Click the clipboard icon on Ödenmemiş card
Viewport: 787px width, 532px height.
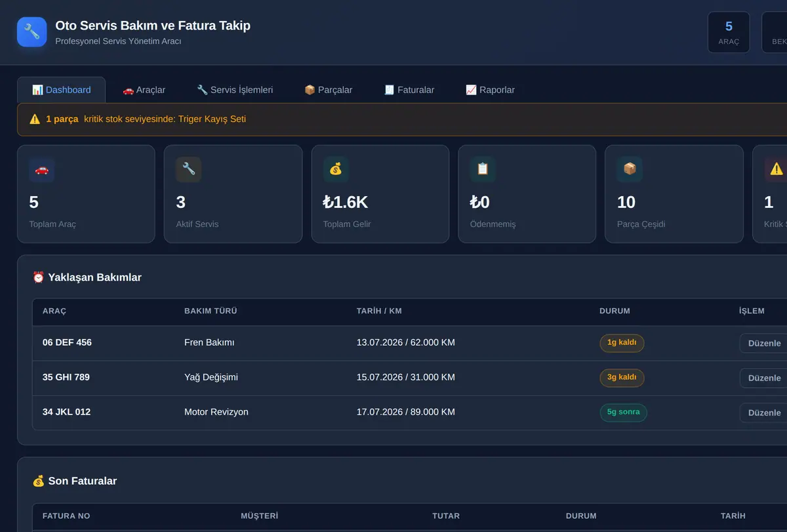coord(483,169)
